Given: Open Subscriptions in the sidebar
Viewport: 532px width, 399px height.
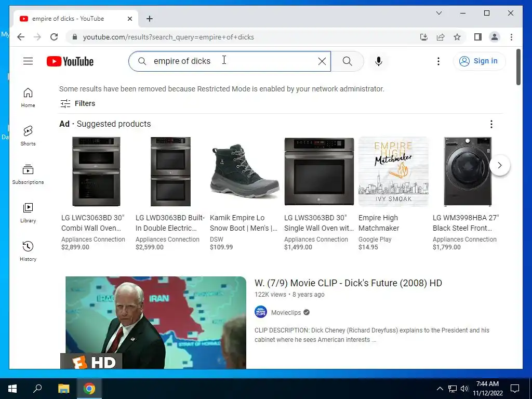Looking at the screenshot, I should coord(28,175).
